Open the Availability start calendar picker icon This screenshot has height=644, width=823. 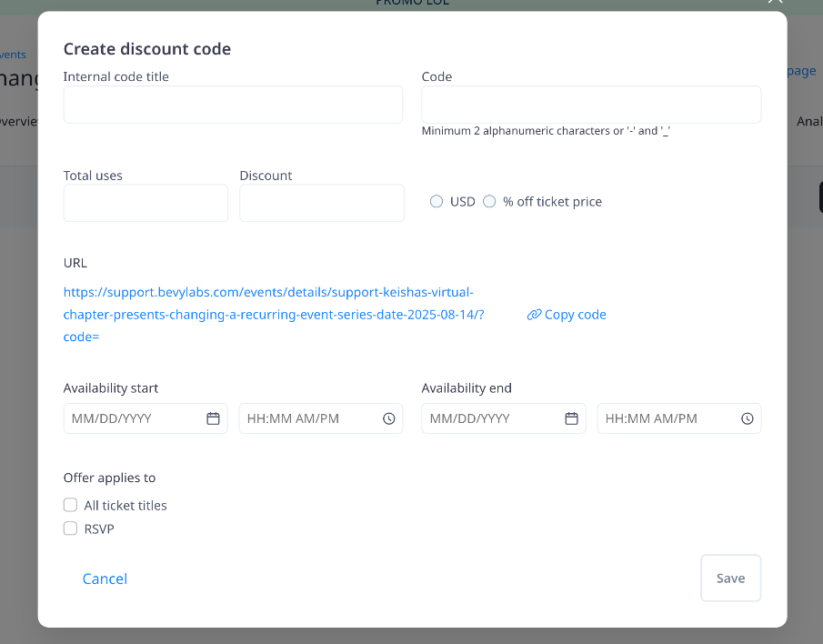point(214,418)
